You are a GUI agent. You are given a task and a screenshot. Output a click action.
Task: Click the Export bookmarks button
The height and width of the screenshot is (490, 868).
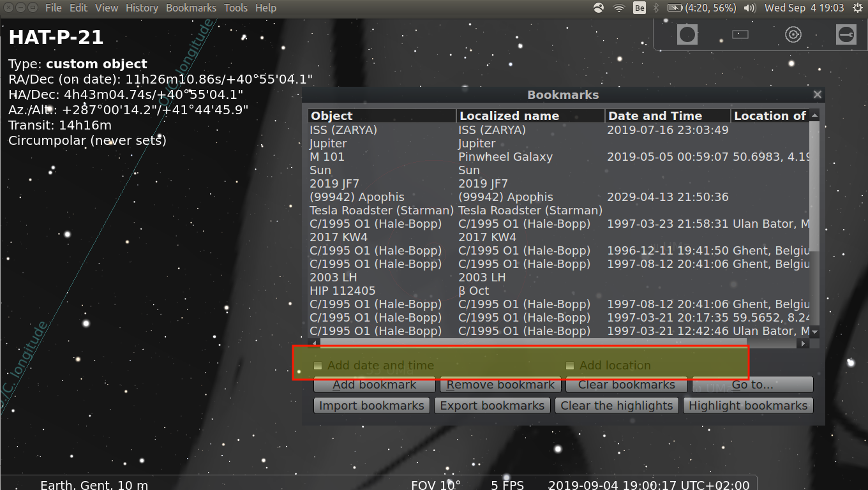pos(492,406)
